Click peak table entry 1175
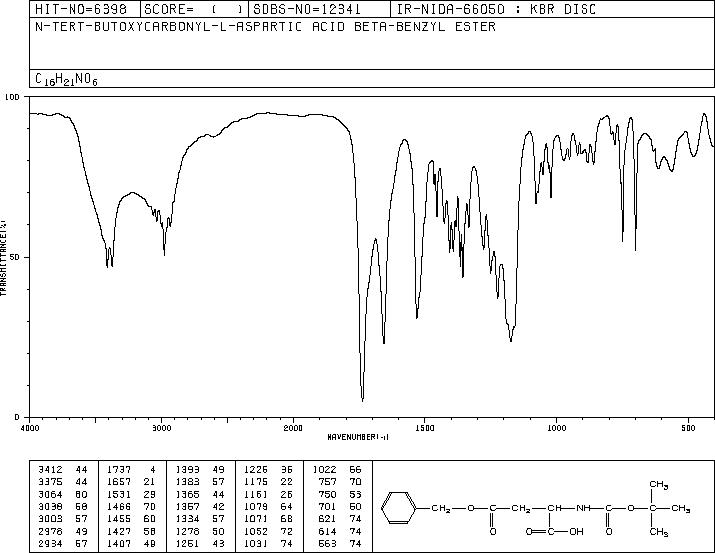 (256, 482)
